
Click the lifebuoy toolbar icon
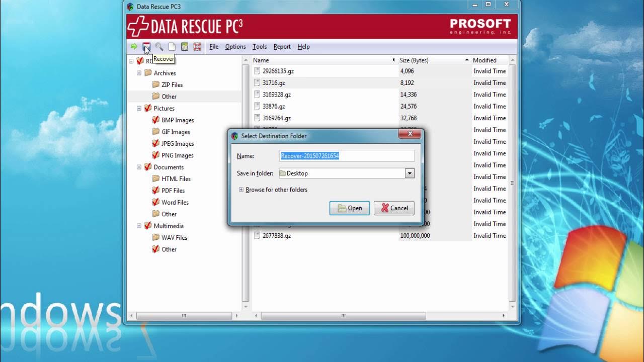(x=197, y=47)
